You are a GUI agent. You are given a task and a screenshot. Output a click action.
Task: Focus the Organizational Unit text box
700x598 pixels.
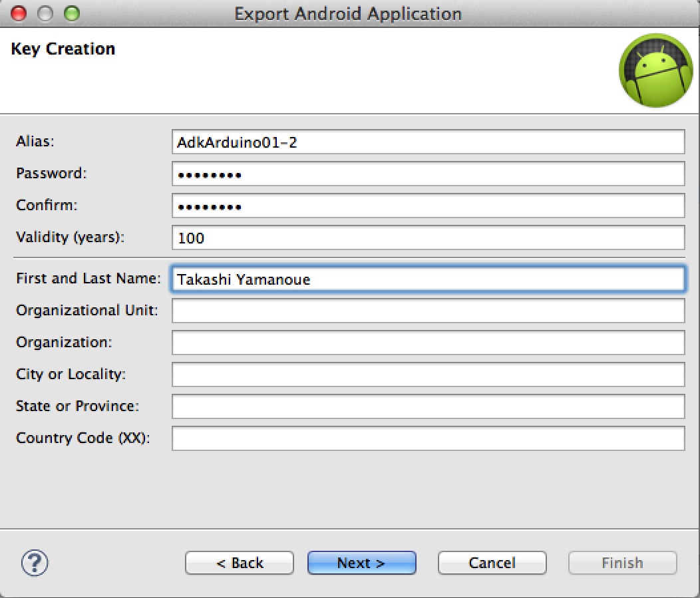coord(428,311)
